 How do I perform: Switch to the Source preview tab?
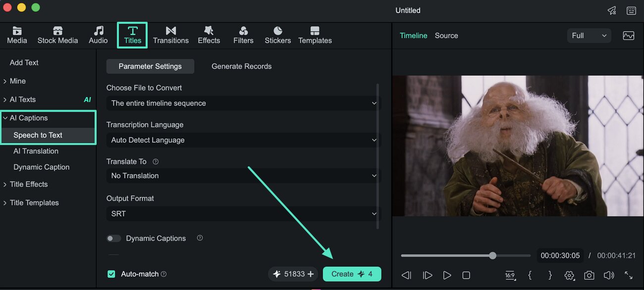(446, 36)
